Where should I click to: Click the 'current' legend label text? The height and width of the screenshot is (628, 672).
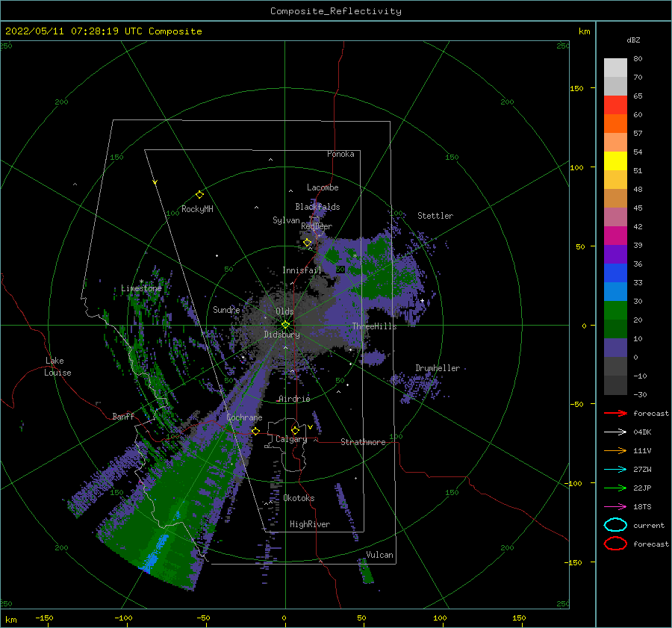click(x=649, y=525)
